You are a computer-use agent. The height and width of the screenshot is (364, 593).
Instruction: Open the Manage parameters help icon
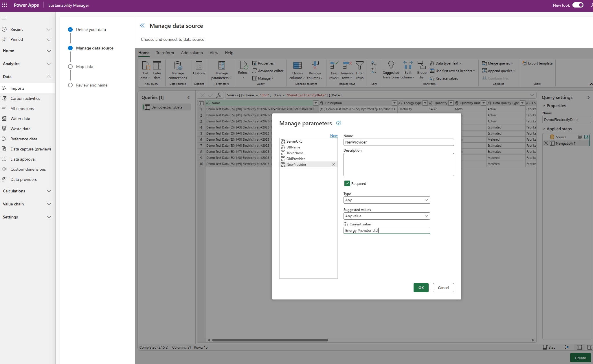coord(339,123)
